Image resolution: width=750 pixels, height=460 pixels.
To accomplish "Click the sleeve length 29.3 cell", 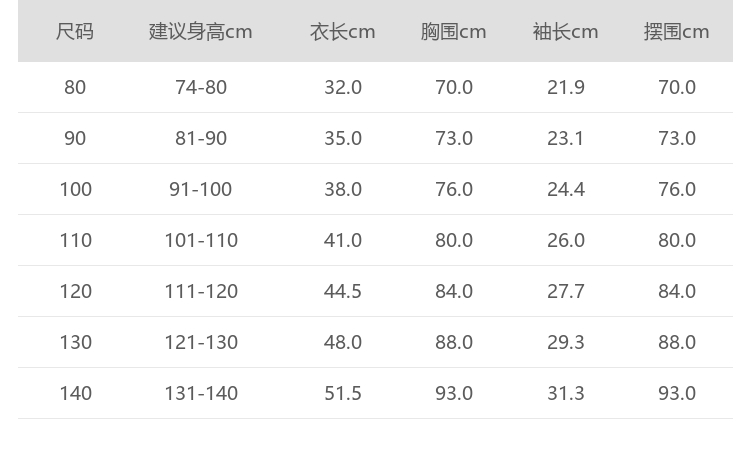I will point(566,342).
